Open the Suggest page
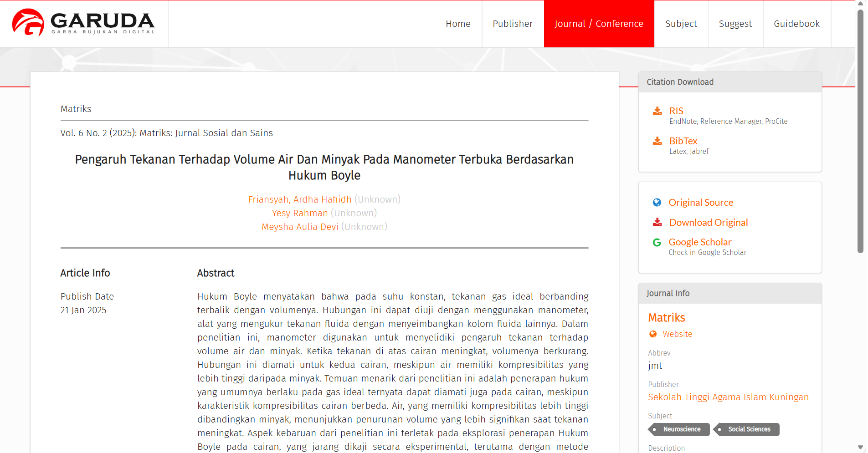The height and width of the screenshot is (453, 868). [x=735, y=24]
